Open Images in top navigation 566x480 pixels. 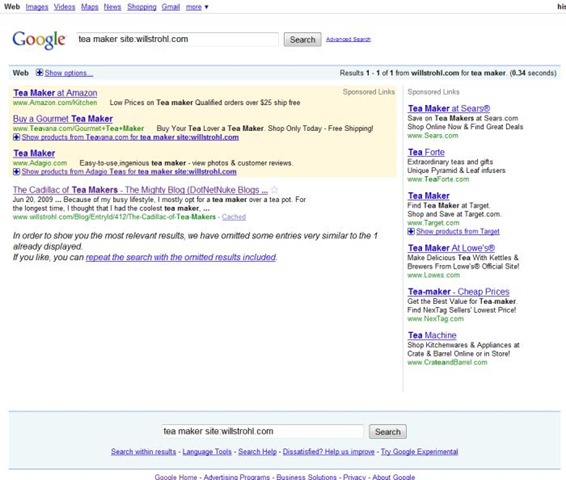pos(37,7)
